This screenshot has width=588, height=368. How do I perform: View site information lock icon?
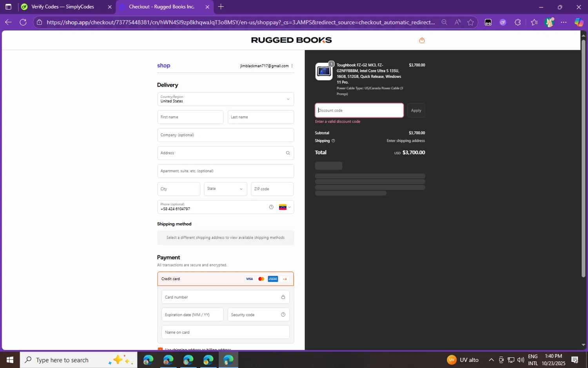pos(39,22)
